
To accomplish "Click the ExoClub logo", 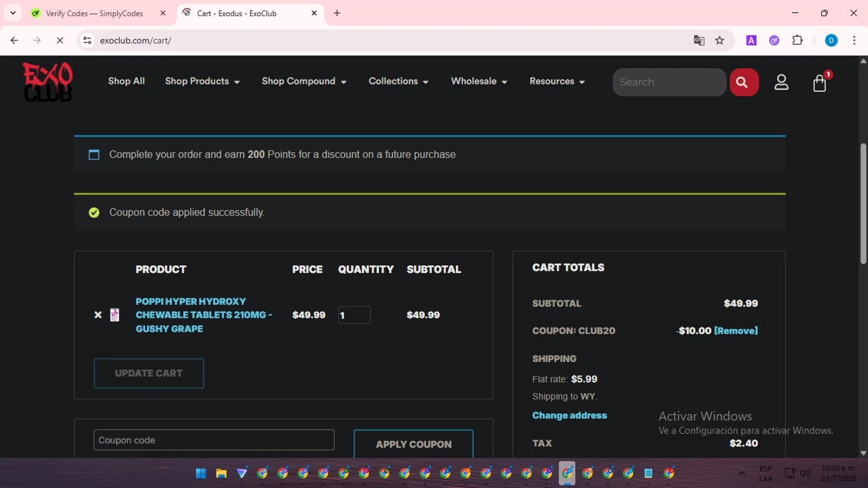I will tap(48, 82).
